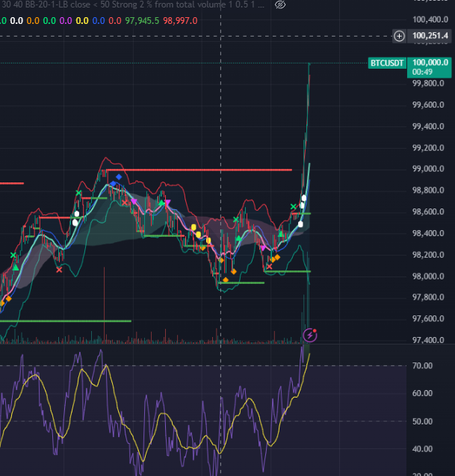
Task: Open the purple lightning event icon
Action: coord(310,335)
